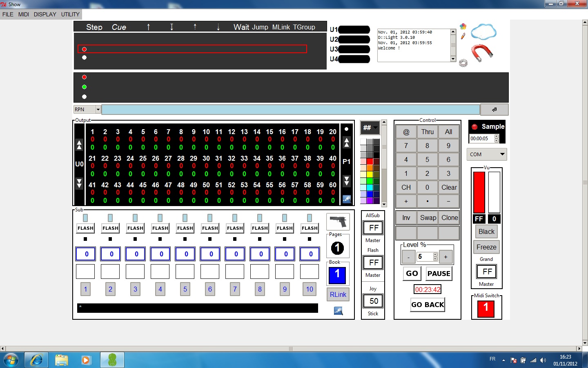This screenshot has width=588, height=368.
Task: Expand the RPN dropdown
Action: [x=98, y=110]
